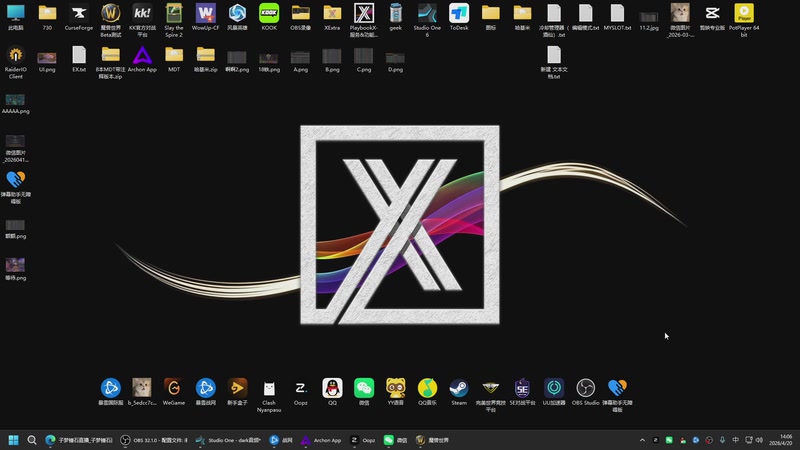Open the Oopz desktop shortcut
Screen dimensions: 800x450
pos(301,391)
